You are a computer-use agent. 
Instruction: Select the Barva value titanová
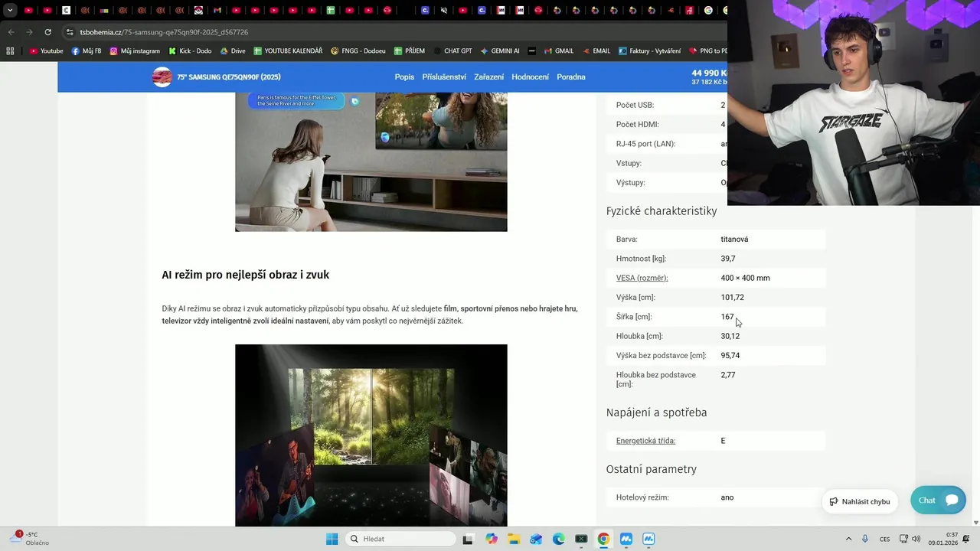click(x=734, y=239)
